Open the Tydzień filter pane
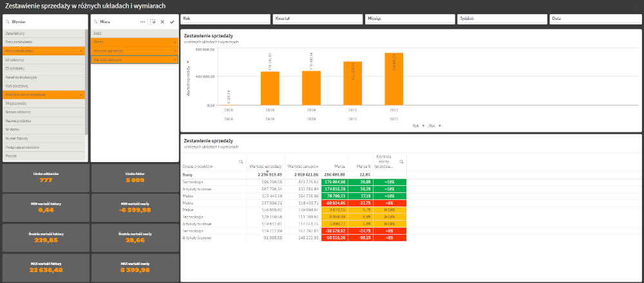This screenshot has width=644, height=283. [x=502, y=19]
